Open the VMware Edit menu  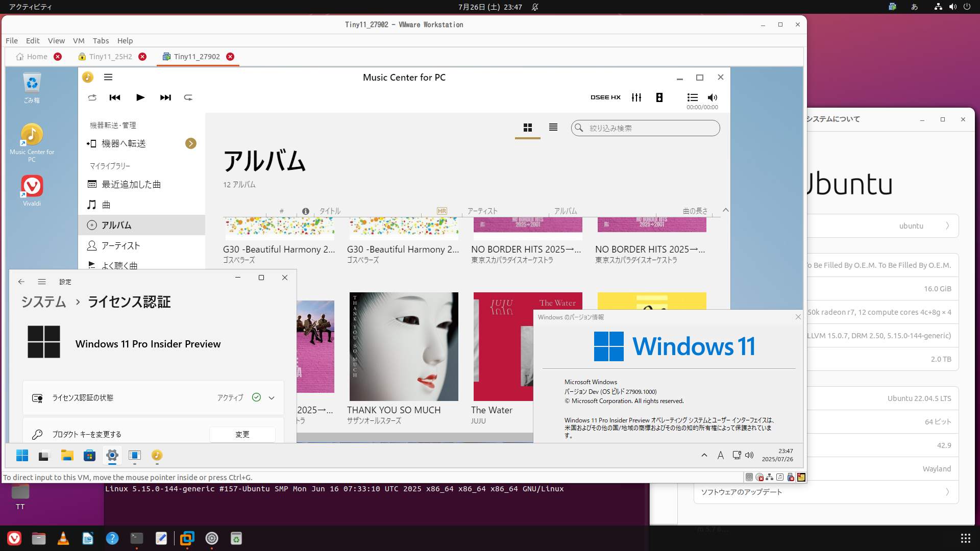point(33,41)
